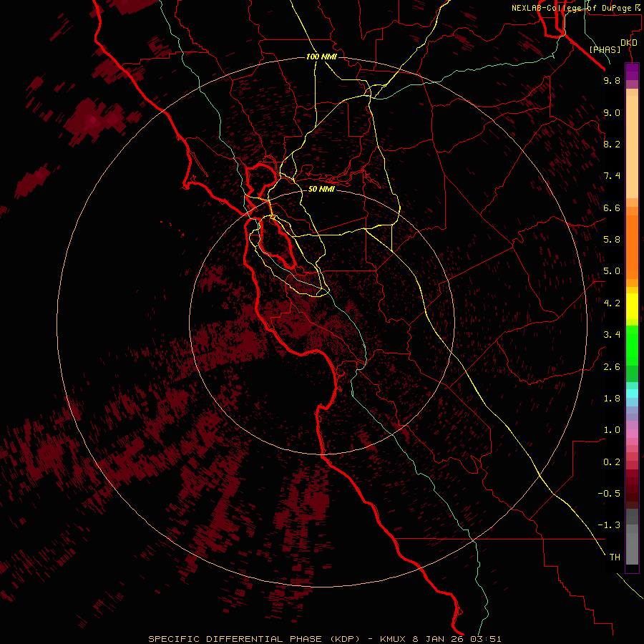Click the 3.4 scale label
This screenshot has height=644, width=644.
(x=612, y=335)
